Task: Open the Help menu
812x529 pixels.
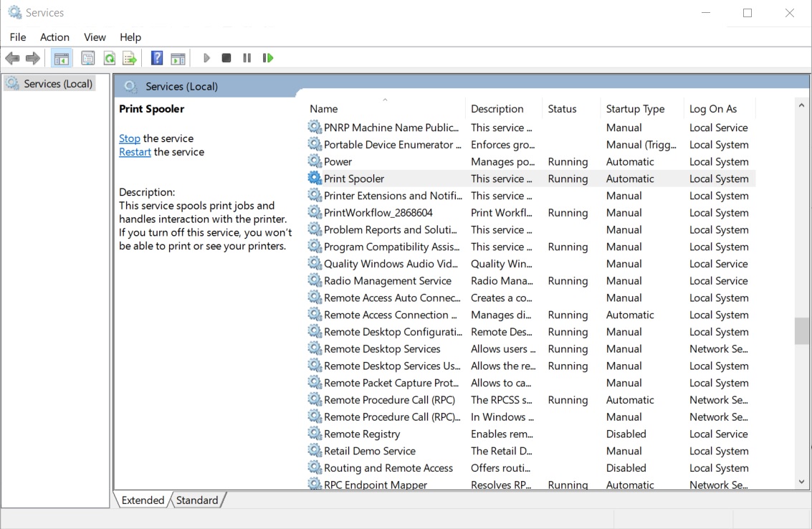Action: tap(130, 37)
